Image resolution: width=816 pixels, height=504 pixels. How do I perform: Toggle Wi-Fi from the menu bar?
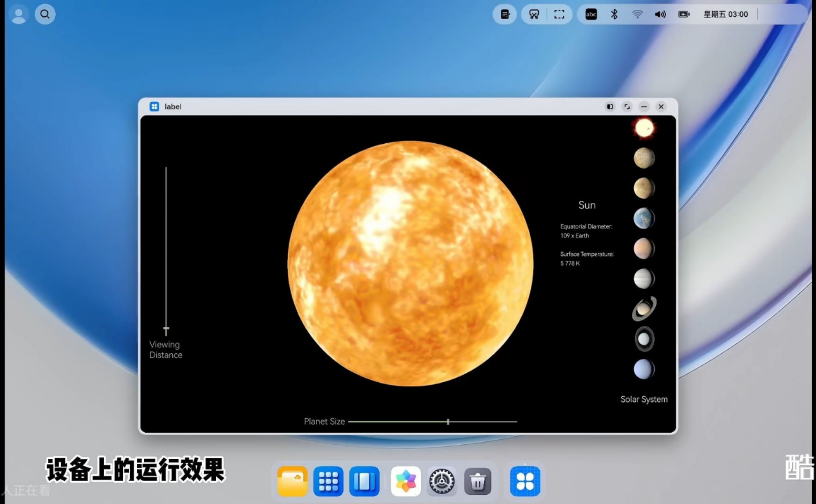coord(637,14)
